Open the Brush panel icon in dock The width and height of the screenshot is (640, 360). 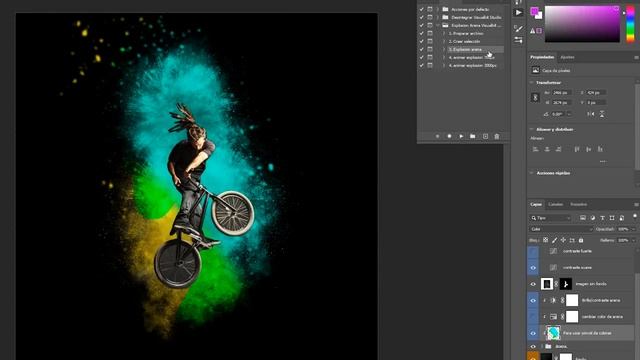pos(518,28)
